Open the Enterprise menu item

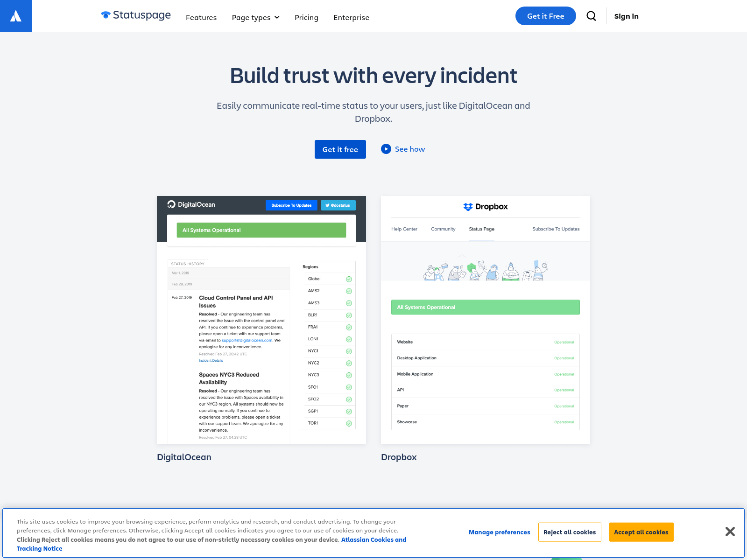pyautogui.click(x=351, y=17)
